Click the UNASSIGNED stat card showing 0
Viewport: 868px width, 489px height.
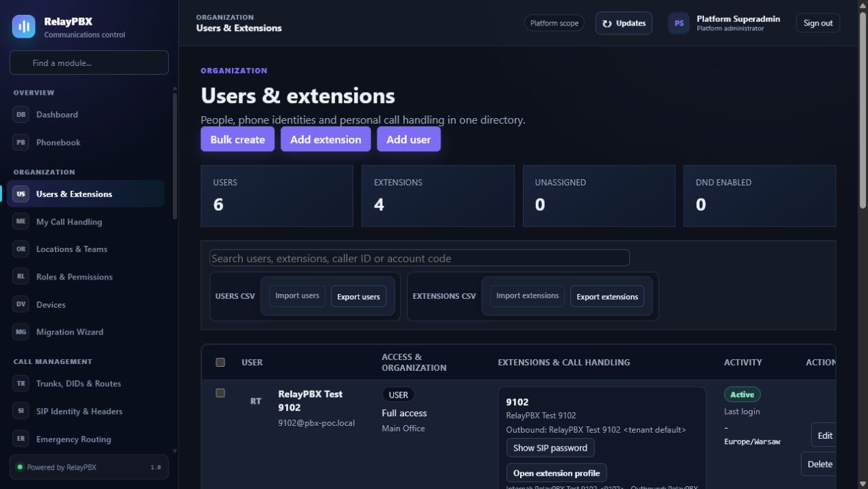pos(599,196)
